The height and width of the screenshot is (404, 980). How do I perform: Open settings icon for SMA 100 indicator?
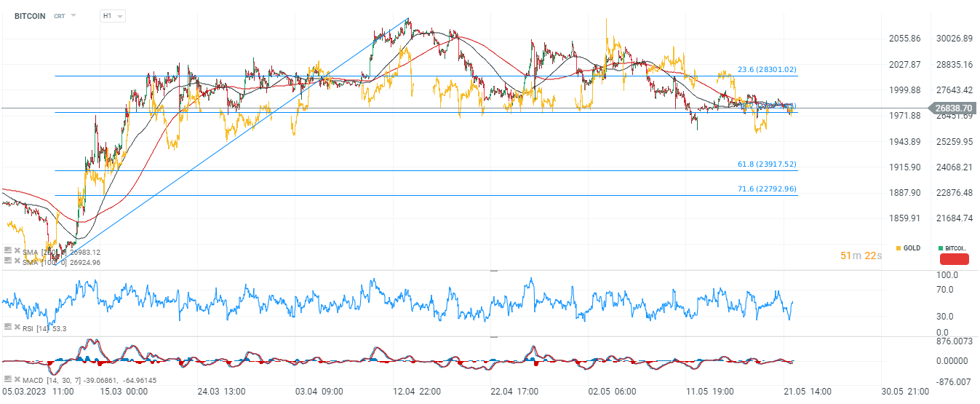coord(7,261)
